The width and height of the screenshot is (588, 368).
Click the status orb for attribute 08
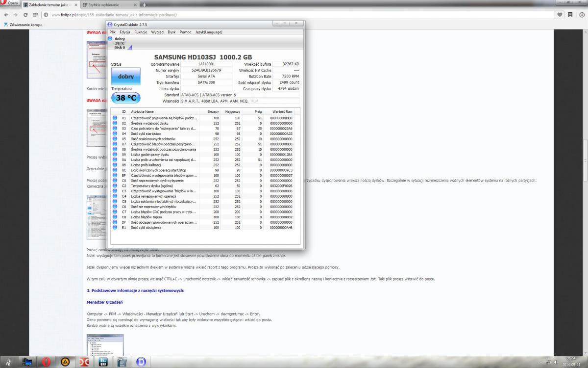(115, 149)
